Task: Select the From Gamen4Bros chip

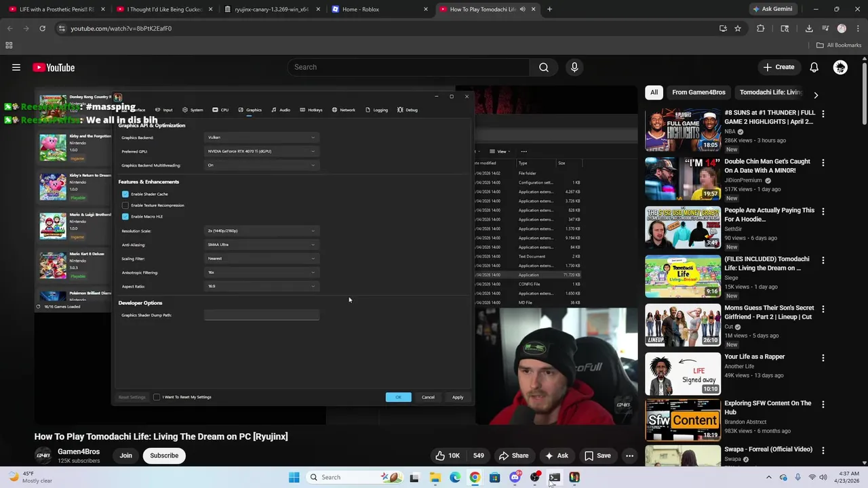Action: 698,92
